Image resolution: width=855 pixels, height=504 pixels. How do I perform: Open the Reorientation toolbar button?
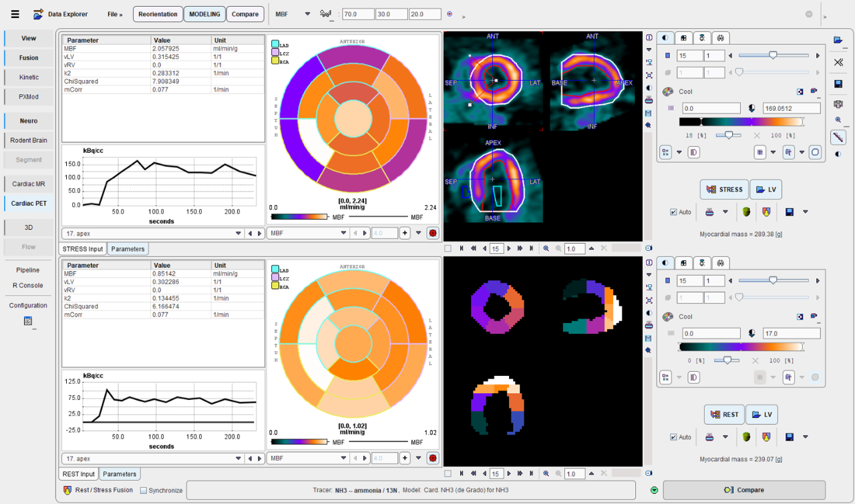click(158, 13)
